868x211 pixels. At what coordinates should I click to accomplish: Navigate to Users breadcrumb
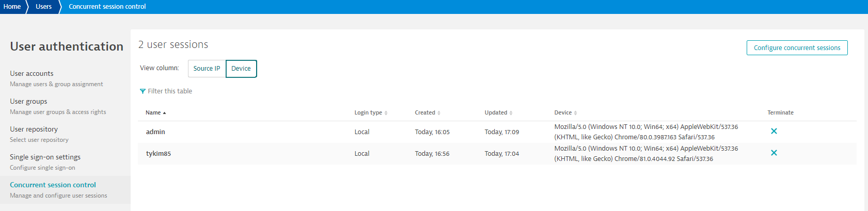click(44, 7)
